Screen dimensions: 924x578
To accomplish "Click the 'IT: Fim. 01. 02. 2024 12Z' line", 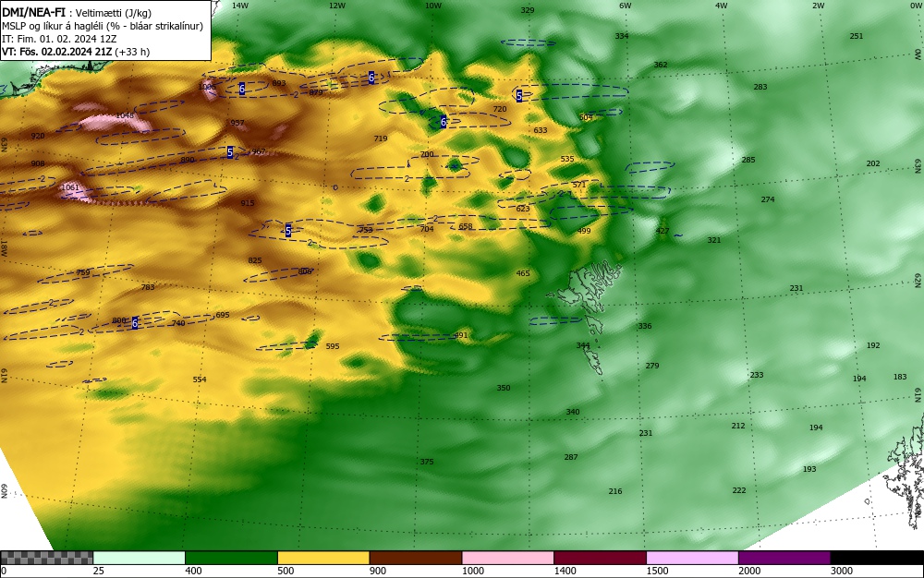I will tap(57, 39).
